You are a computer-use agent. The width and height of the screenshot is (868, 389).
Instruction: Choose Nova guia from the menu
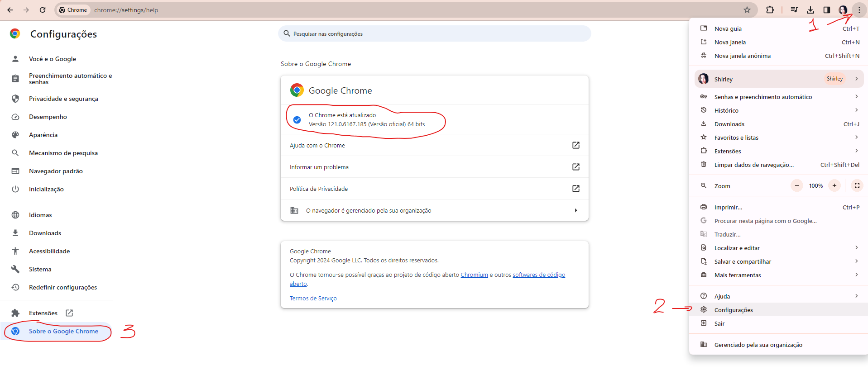click(778, 28)
